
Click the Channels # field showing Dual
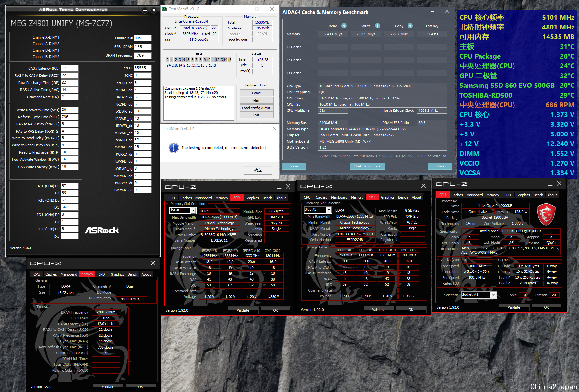(x=143, y=38)
